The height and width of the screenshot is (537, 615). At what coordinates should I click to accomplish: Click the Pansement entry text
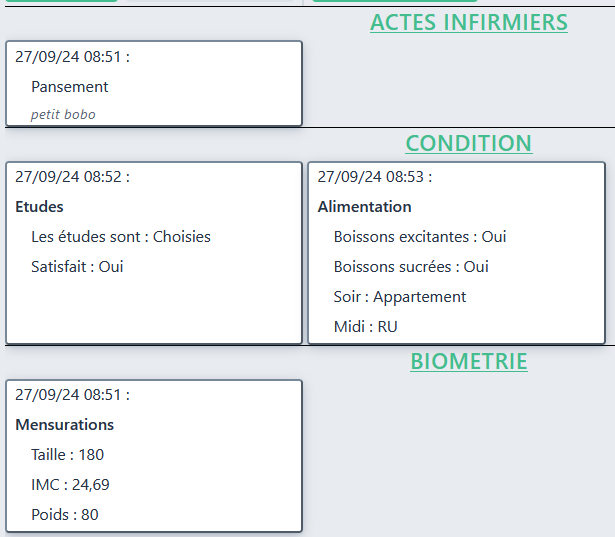[69, 87]
